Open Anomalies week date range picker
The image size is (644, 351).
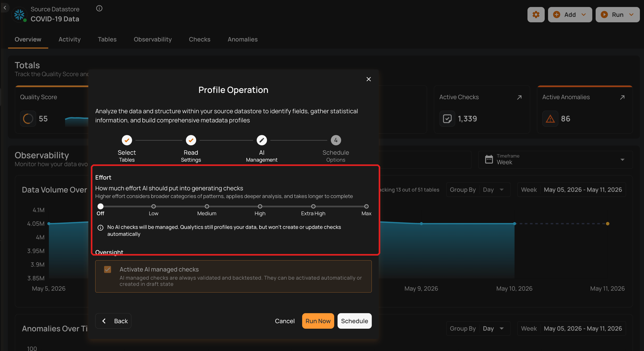coord(572,328)
